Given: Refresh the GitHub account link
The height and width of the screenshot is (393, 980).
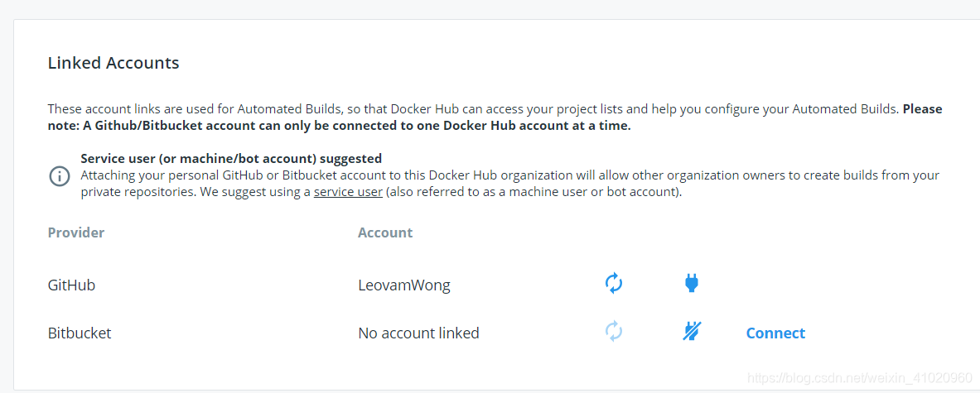Looking at the screenshot, I should [614, 284].
